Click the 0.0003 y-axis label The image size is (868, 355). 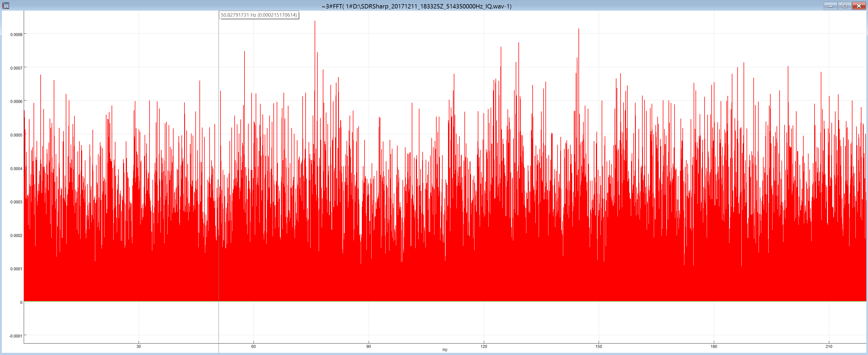click(16, 202)
